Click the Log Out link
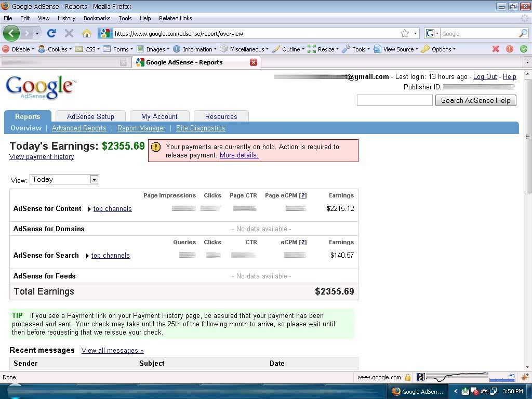The height and width of the screenshot is (399, 532). pyautogui.click(x=485, y=77)
